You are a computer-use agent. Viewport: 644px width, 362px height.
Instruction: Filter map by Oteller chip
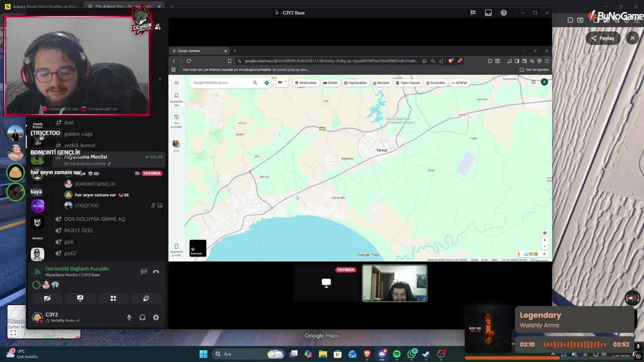point(331,82)
